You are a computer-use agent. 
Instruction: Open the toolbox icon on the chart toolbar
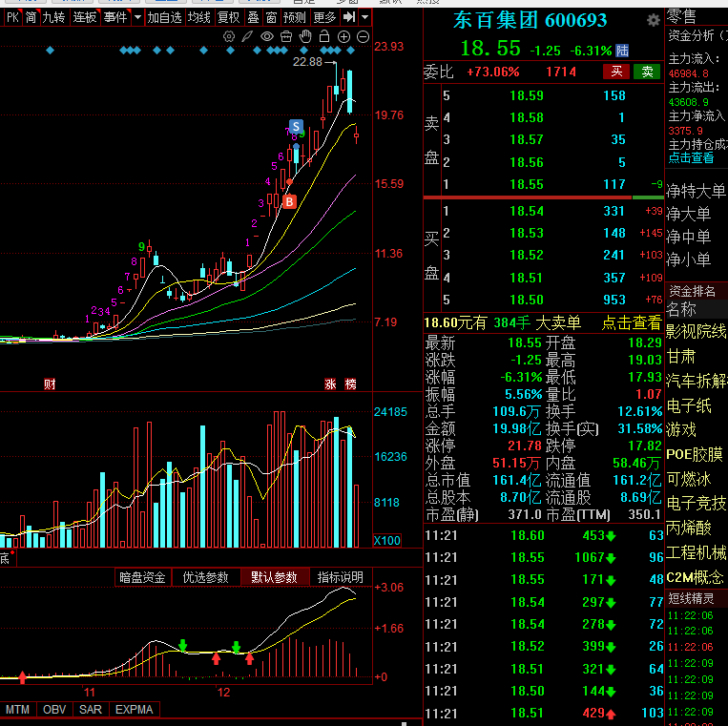coord(286,36)
